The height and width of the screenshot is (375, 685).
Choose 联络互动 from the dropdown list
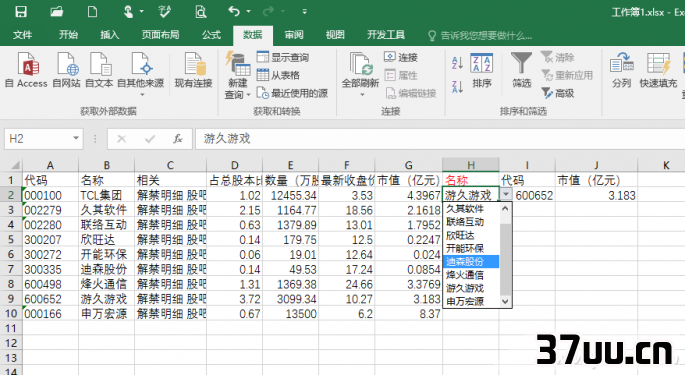tap(471, 222)
